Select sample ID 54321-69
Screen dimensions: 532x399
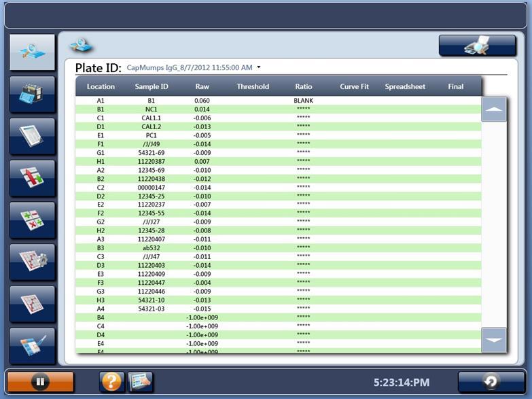[x=152, y=153]
